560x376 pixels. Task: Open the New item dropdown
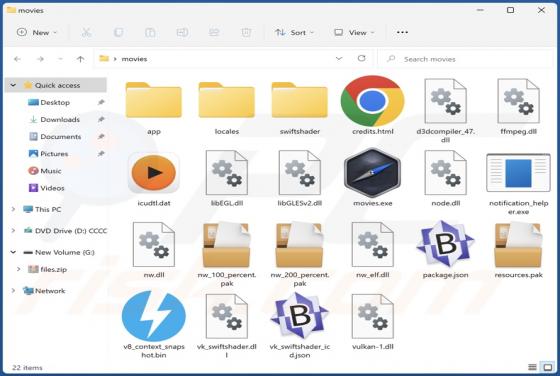tap(37, 32)
